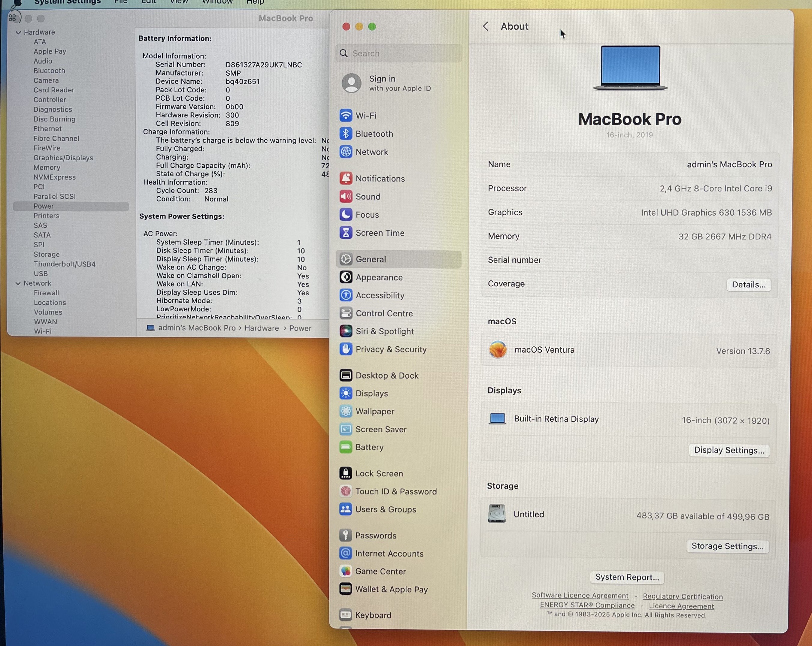Click the System Report… button

[627, 578]
